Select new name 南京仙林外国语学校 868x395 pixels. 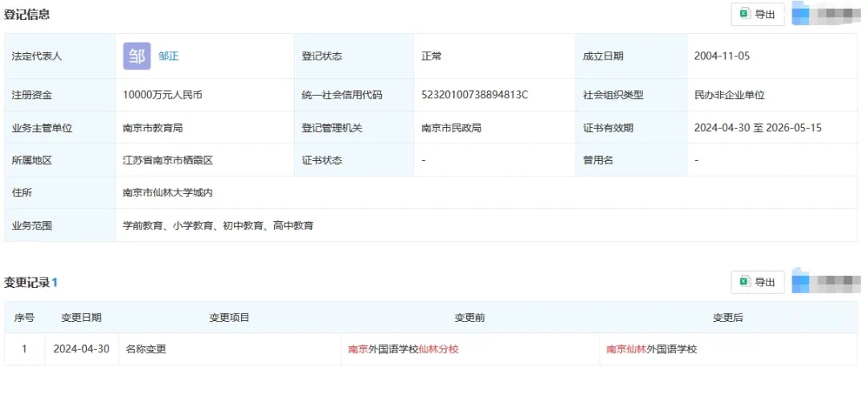tap(652, 349)
